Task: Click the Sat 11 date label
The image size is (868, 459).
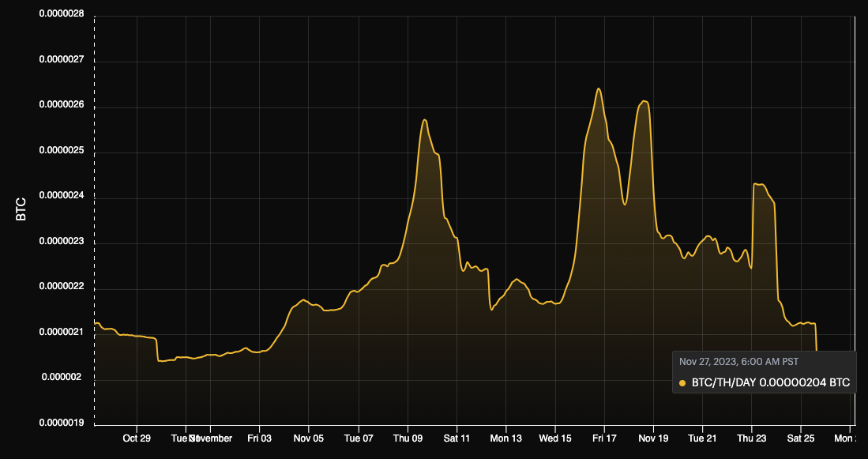Action: pos(457,438)
